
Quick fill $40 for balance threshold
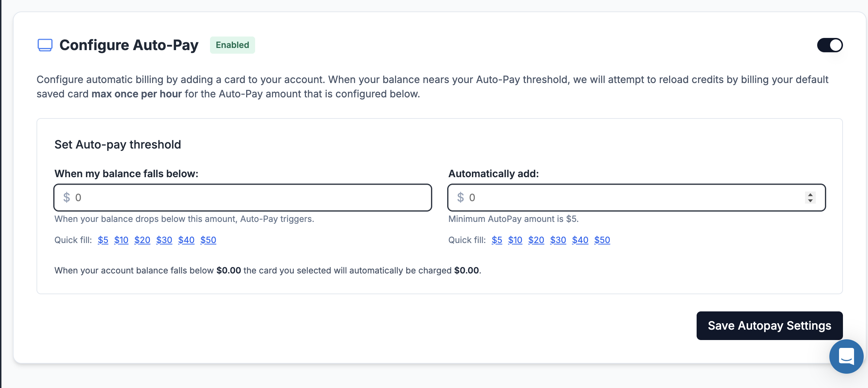186,240
